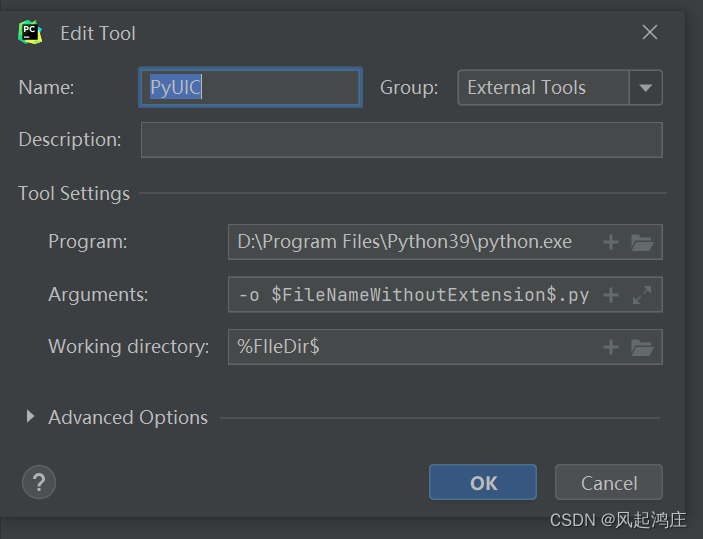Viewport: 703px width, 539px height.
Task: Expand the Advanced Options triangle
Action: 30,417
